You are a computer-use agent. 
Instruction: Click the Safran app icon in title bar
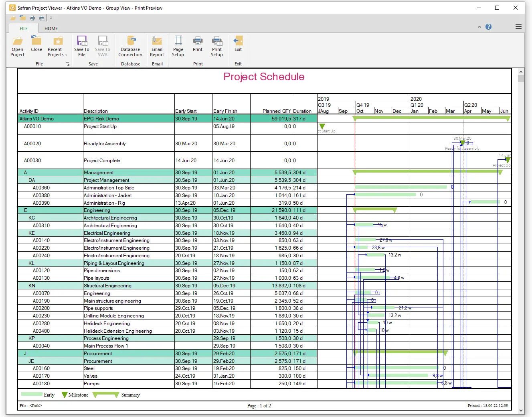coord(12,8)
